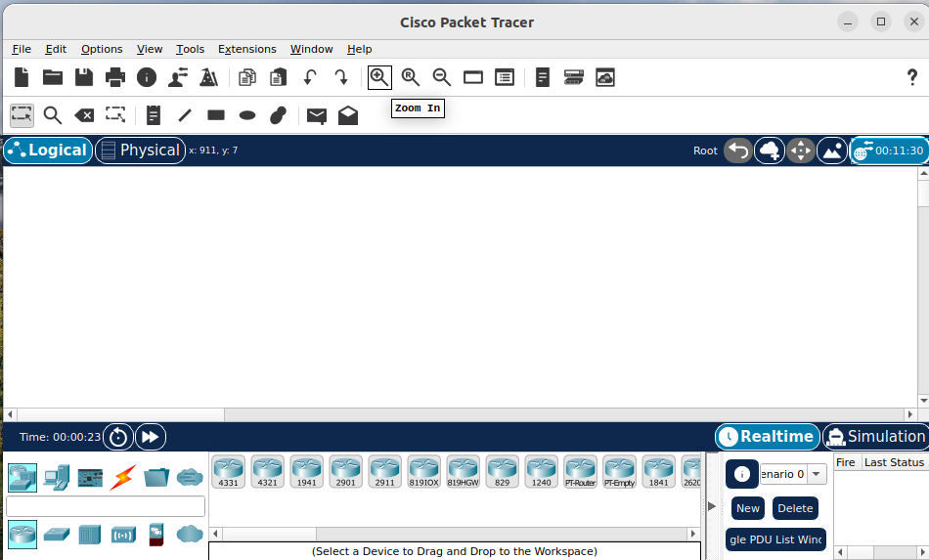Pick the 4331 router device
The width and height of the screenshot is (929, 560).
click(x=228, y=472)
